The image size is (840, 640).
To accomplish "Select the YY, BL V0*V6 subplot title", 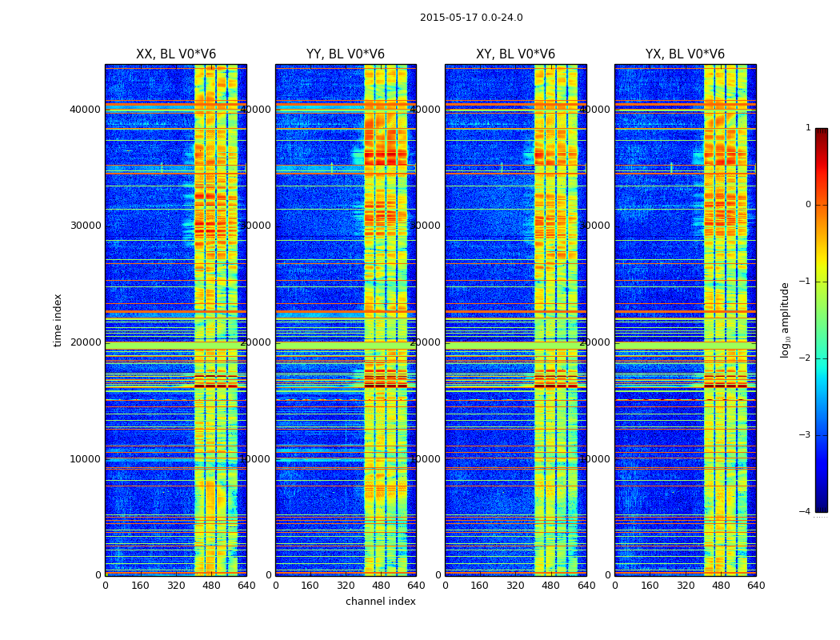I will coord(346,54).
